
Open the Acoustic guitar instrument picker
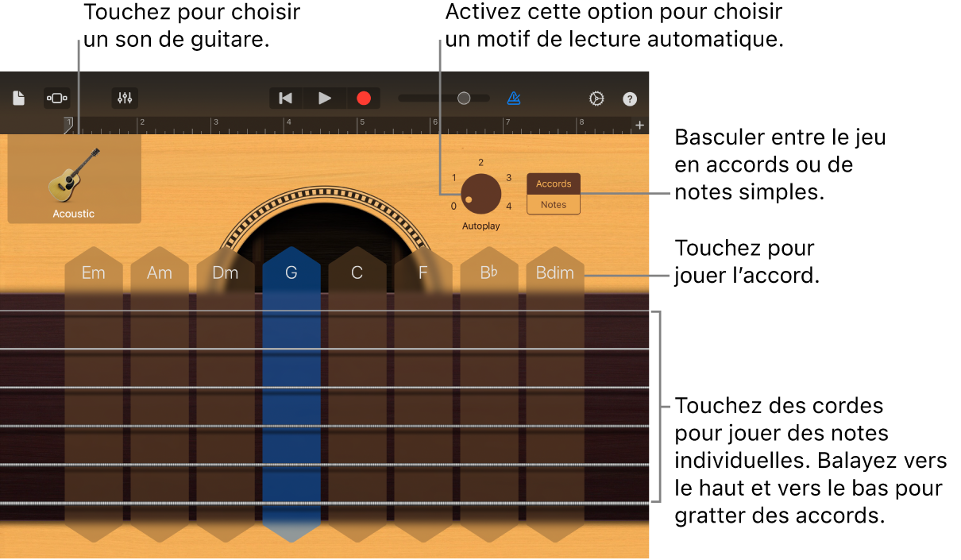74,179
